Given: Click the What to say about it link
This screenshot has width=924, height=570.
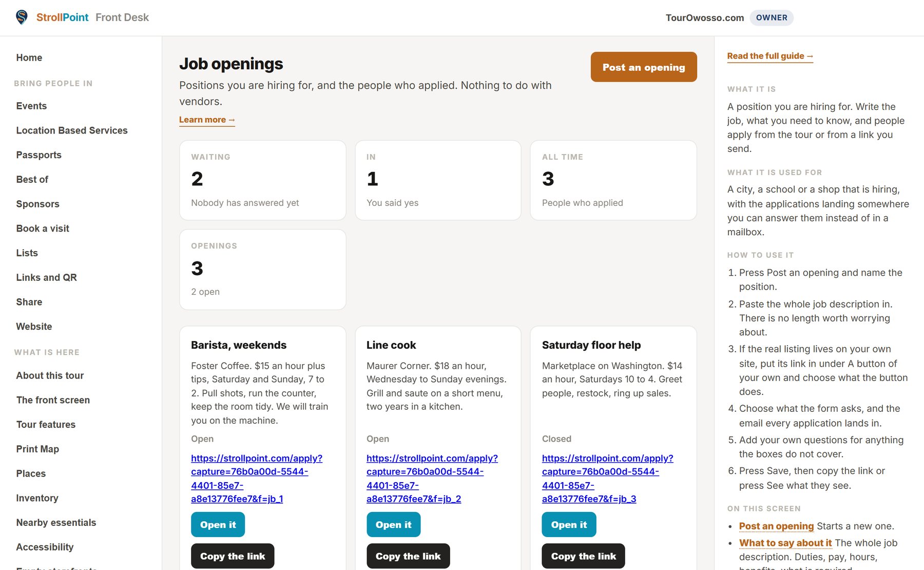Looking at the screenshot, I should click(x=785, y=543).
